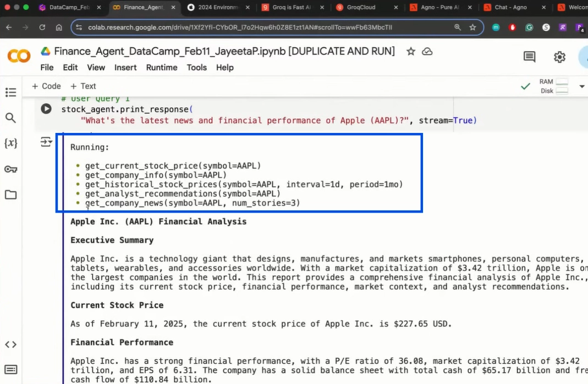Viewport: 588px width, 384px height.
Task: Click the 'Current Stock Price' heading
Action: coord(117,305)
